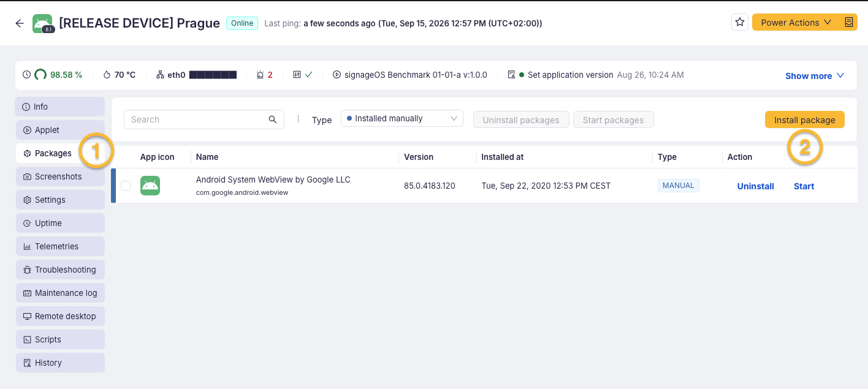This screenshot has height=389, width=868.
Task: Click the Power Actions log icon
Action: 848,22
